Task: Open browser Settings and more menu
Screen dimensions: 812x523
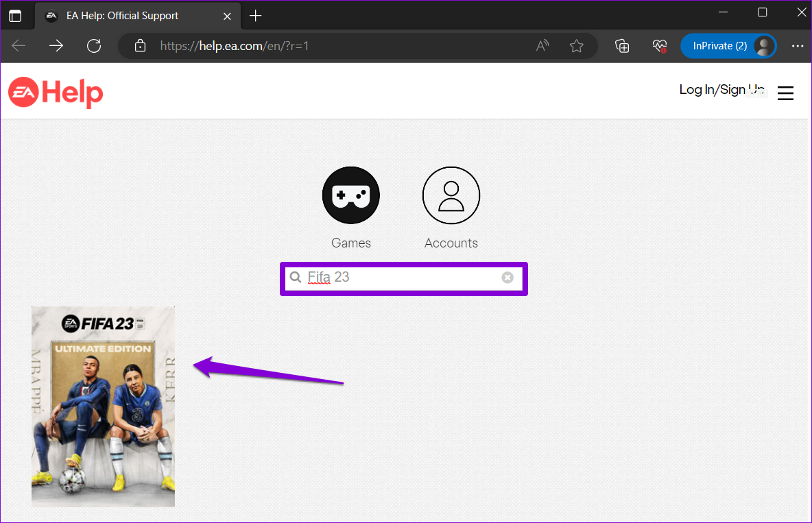Action: point(797,46)
